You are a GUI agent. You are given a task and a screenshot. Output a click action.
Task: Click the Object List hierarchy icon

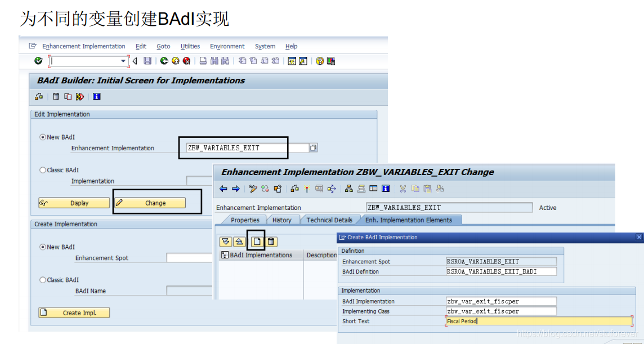(x=348, y=189)
